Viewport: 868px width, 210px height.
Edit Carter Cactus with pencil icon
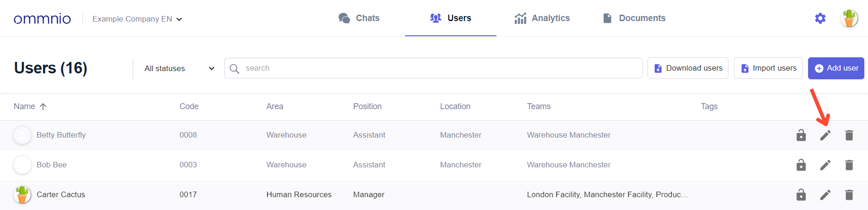pyautogui.click(x=825, y=195)
